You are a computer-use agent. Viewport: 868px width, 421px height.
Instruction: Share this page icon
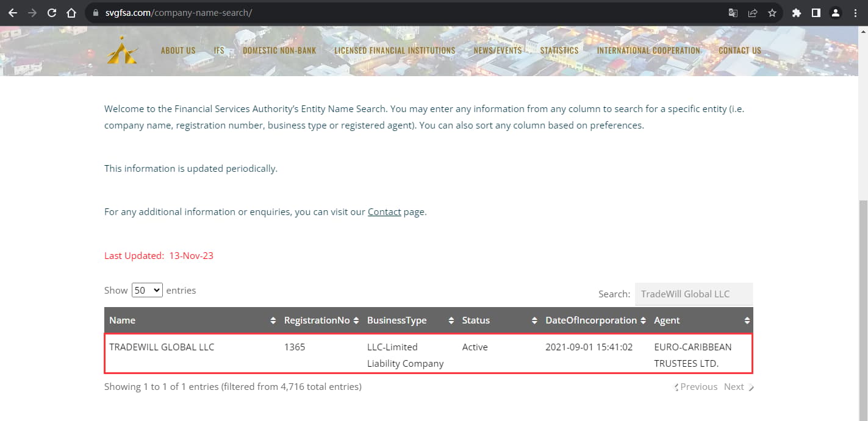(x=753, y=13)
